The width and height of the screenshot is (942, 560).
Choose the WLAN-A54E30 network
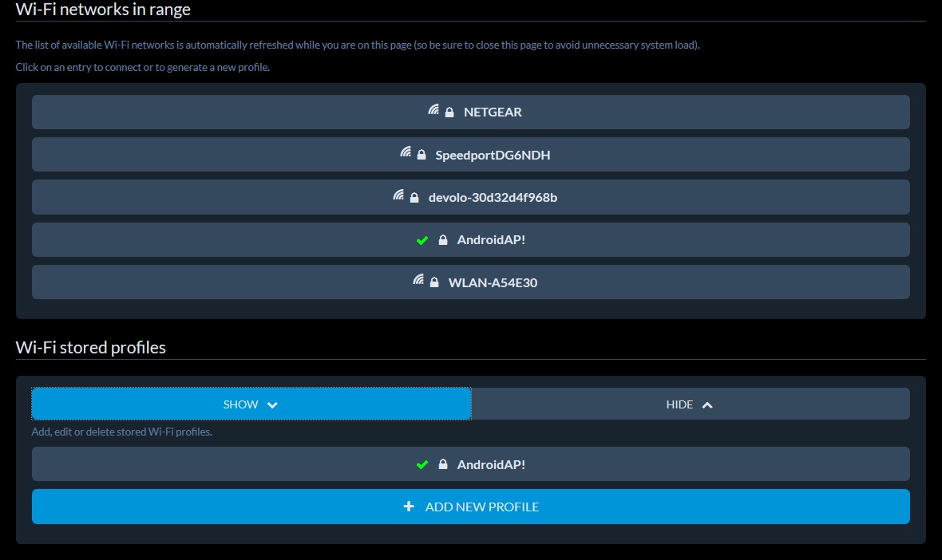[x=470, y=282]
